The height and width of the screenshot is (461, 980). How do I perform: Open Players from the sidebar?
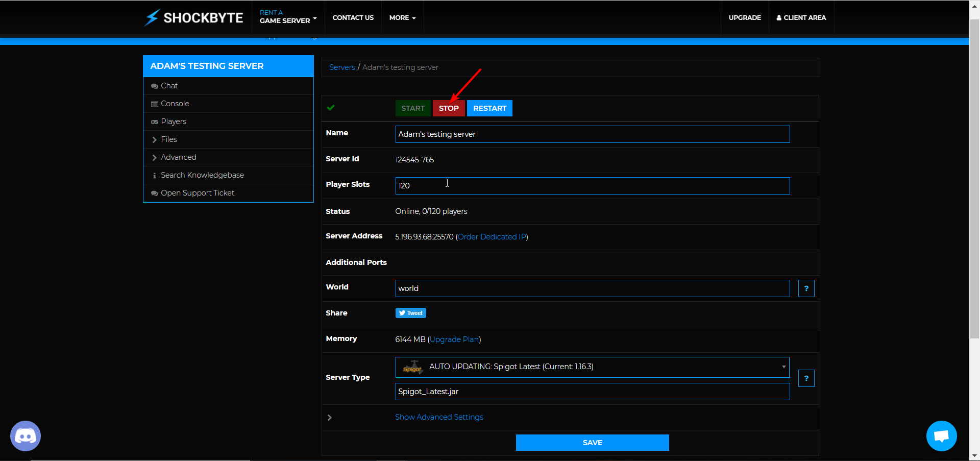[x=228, y=122]
